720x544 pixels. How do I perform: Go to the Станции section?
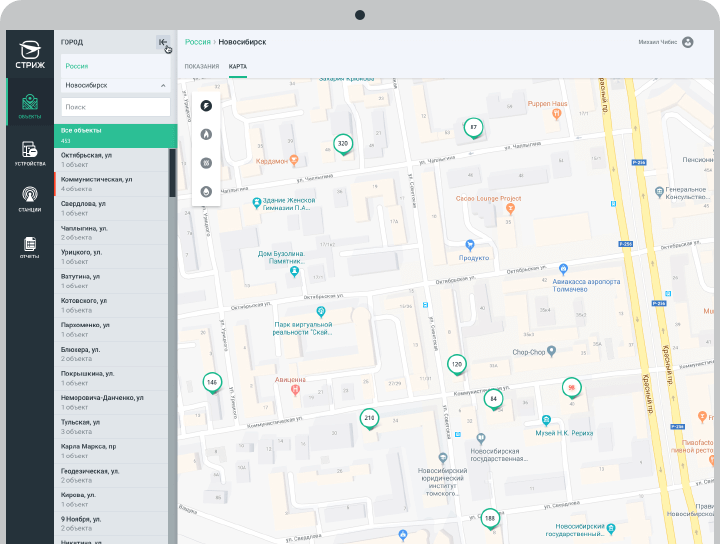(30, 198)
